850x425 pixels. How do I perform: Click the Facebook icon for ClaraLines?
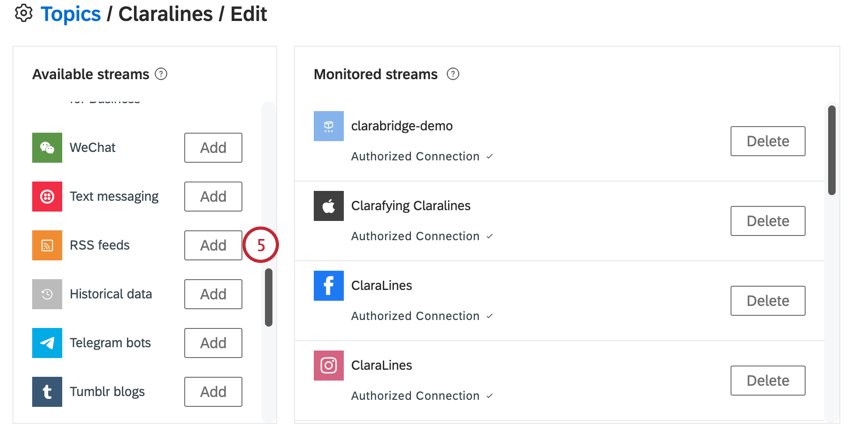329,286
